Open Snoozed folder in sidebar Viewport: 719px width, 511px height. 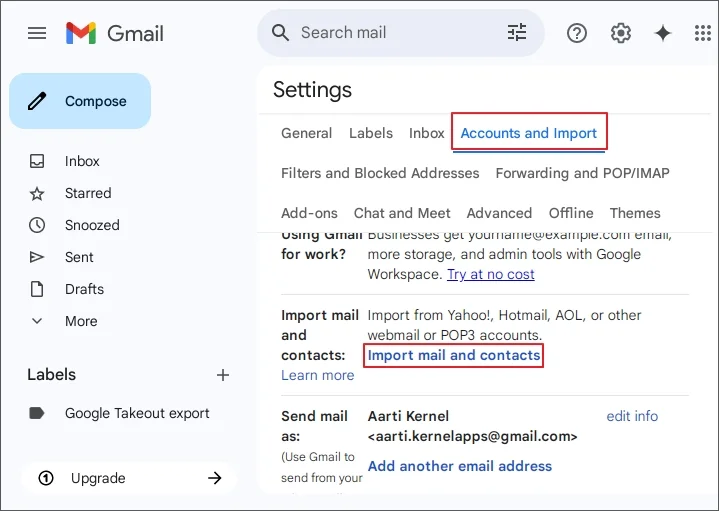click(x=92, y=225)
